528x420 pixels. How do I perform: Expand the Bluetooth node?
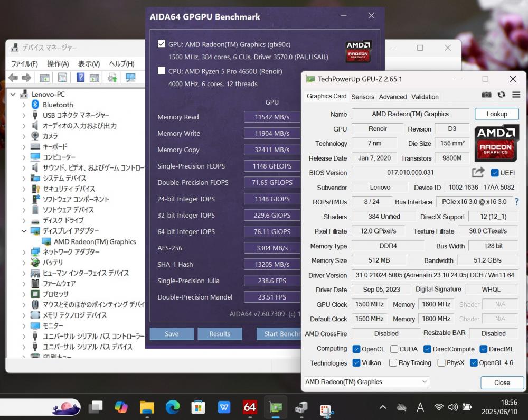(24, 105)
